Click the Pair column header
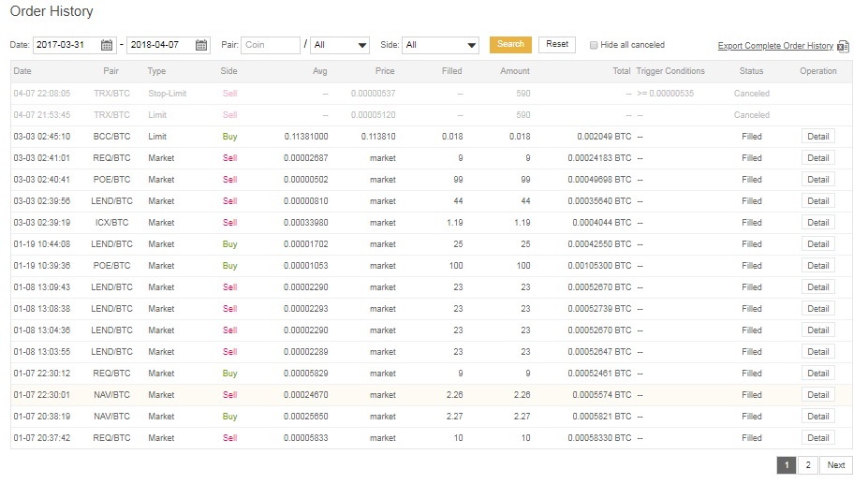Viewport: 868px width, 484px height. 110,71
